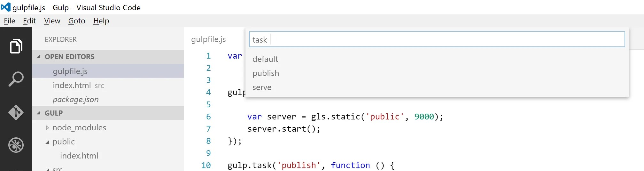Select gulpfile.js in open editors
This screenshot has width=644, height=171.
(x=108, y=71)
